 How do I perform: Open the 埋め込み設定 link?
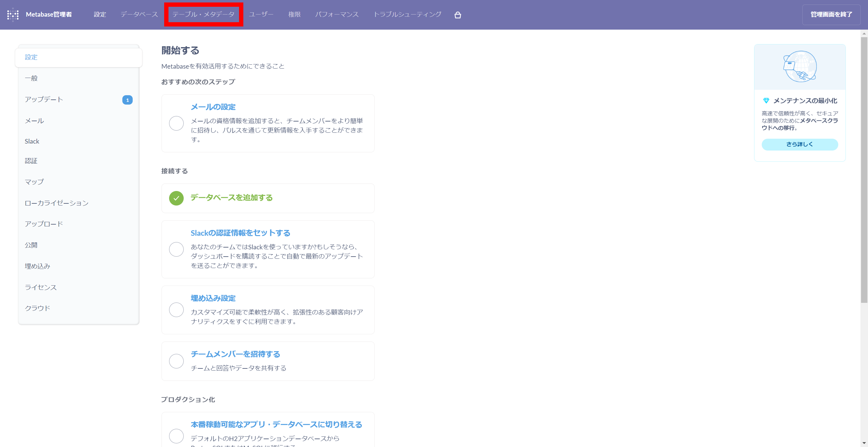(x=213, y=298)
